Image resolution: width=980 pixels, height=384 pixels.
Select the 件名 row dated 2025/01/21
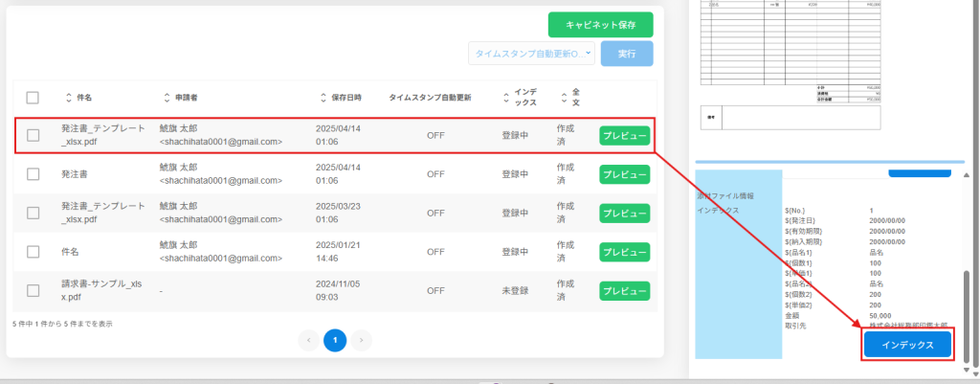33,252
